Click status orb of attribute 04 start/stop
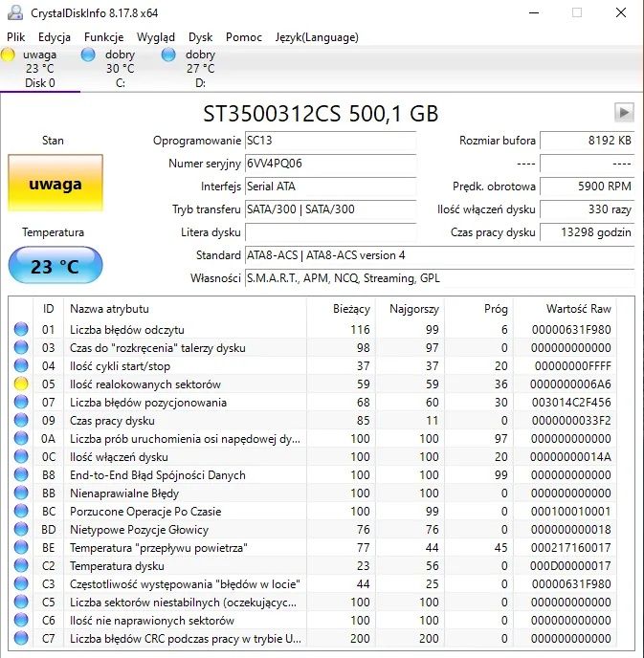The image size is (644, 658). coord(21,365)
